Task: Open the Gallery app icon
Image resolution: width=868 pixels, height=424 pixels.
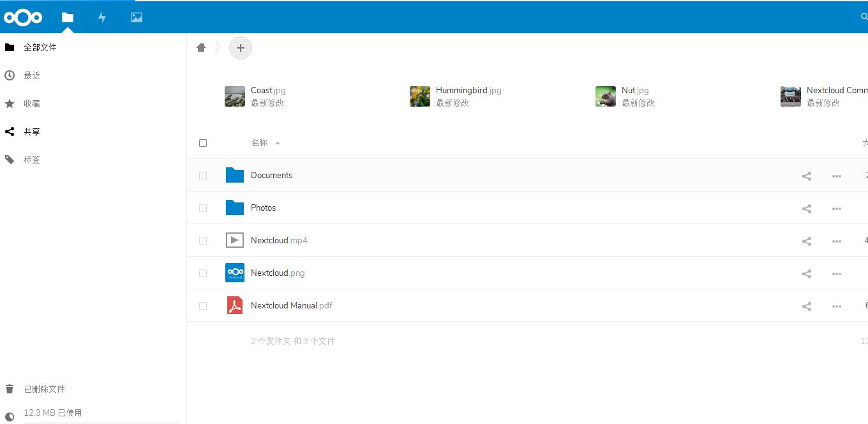Action: [136, 17]
